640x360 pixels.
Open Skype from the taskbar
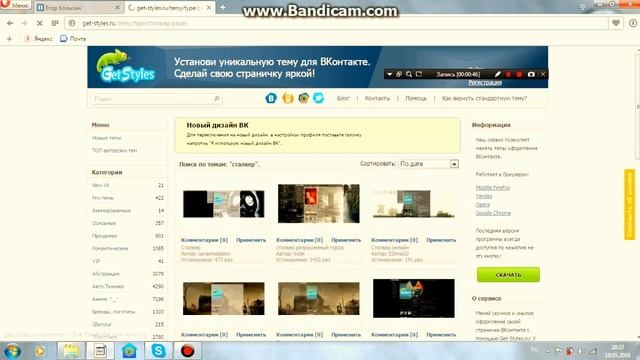point(158,351)
